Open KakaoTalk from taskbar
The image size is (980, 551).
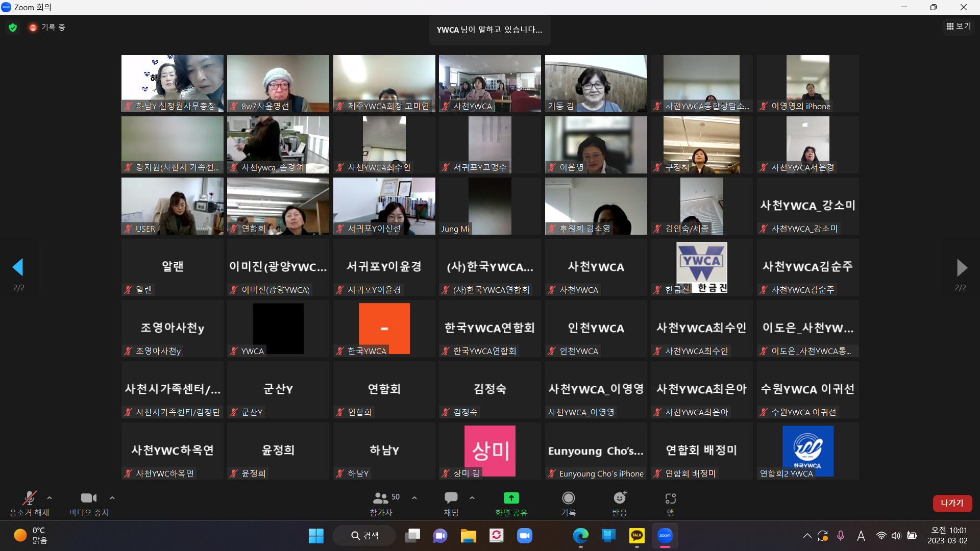tap(636, 536)
